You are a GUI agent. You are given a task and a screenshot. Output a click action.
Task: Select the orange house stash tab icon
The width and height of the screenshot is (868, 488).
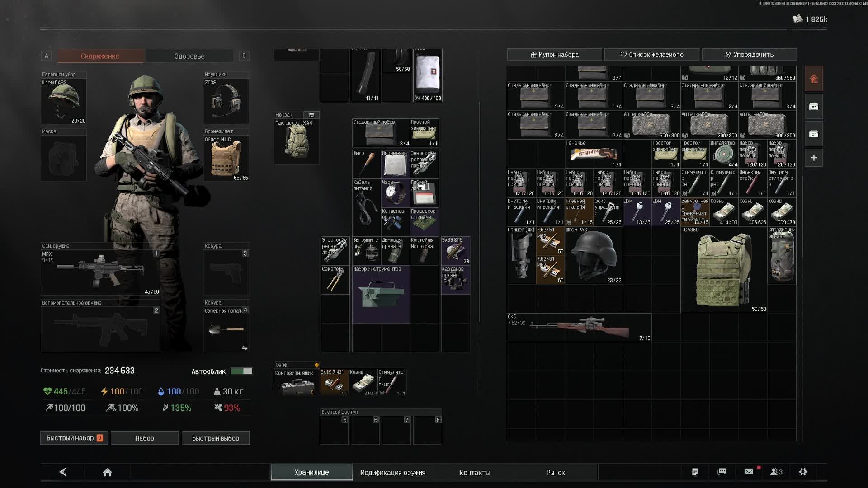coord(814,79)
